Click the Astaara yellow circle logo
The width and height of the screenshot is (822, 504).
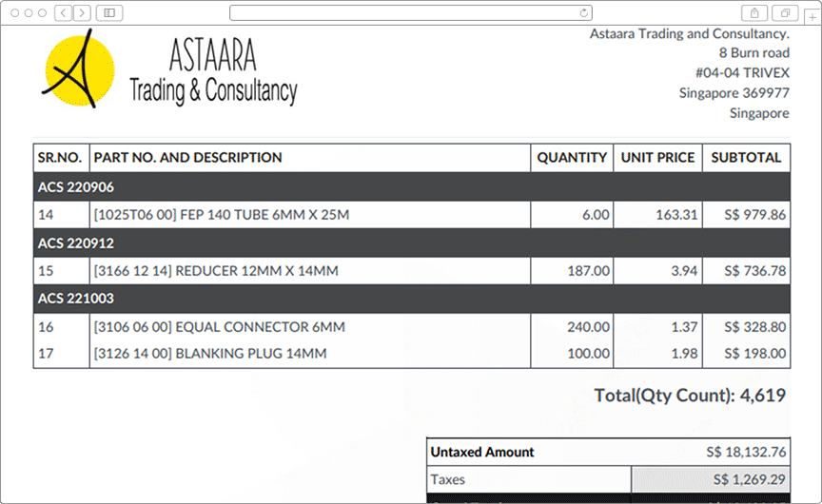pos(79,70)
